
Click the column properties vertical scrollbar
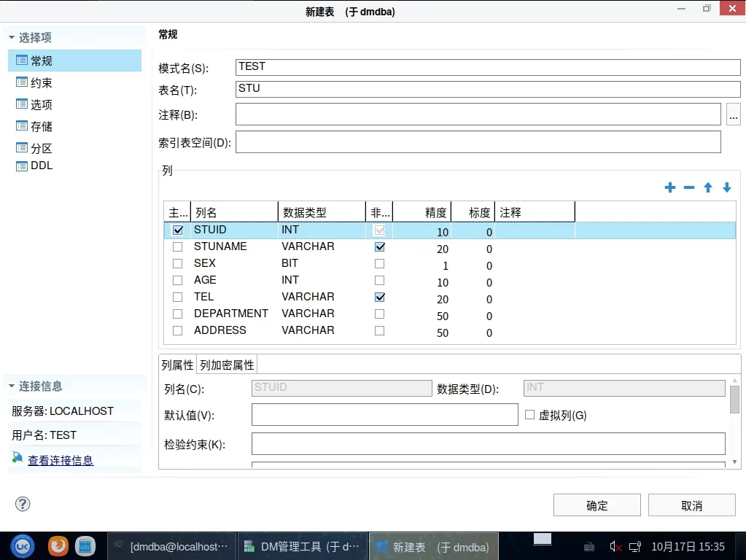point(734,400)
